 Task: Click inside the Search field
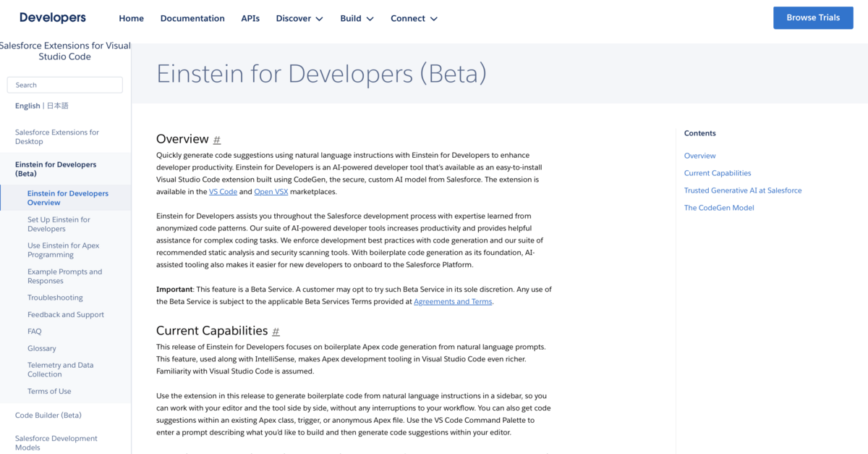(64, 85)
